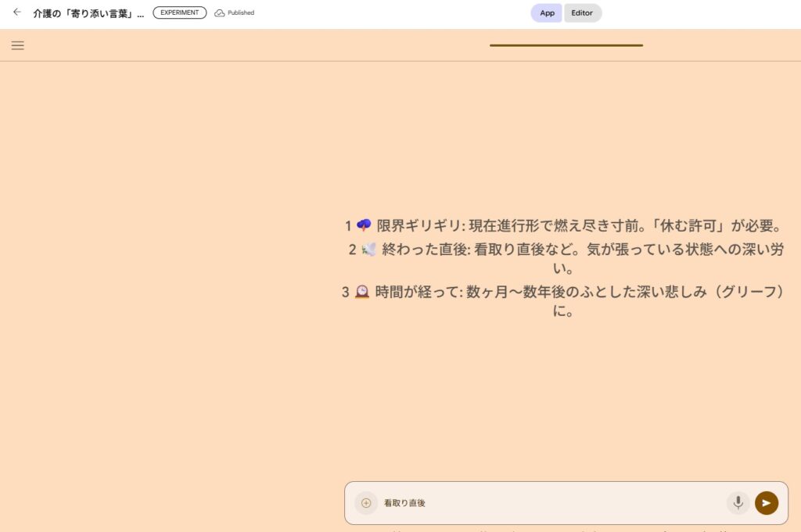
Task: Open the hamburger menu on the left
Action: [x=17, y=45]
